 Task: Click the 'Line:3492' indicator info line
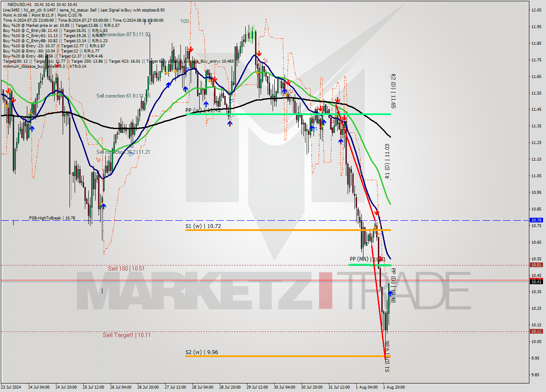pyautogui.click(x=84, y=10)
